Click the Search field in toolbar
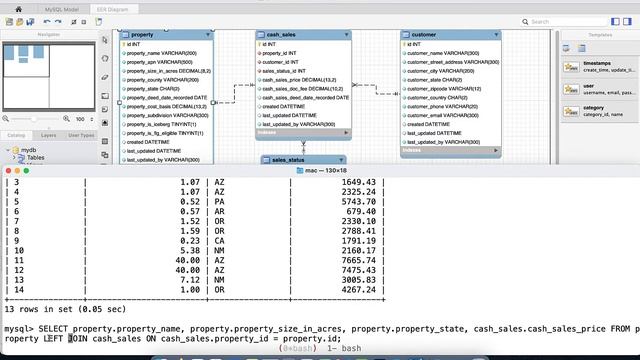 point(564,22)
